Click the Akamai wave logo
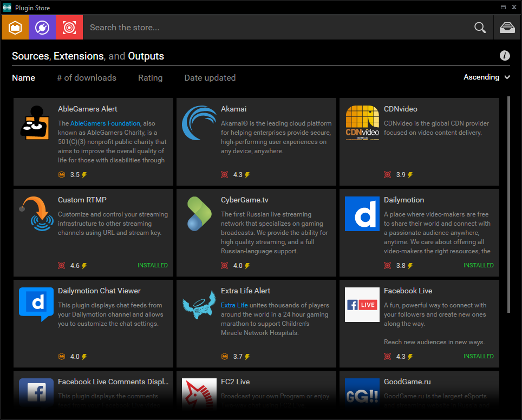This screenshot has height=420, width=522. click(199, 123)
